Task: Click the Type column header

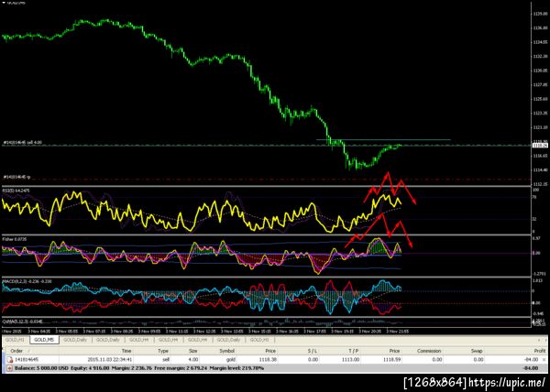Action: [x=163, y=351]
